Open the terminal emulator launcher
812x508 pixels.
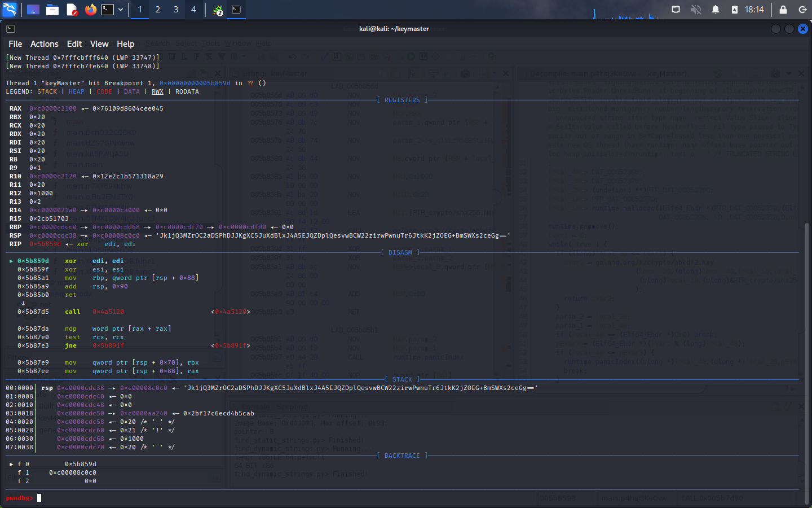[108, 10]
